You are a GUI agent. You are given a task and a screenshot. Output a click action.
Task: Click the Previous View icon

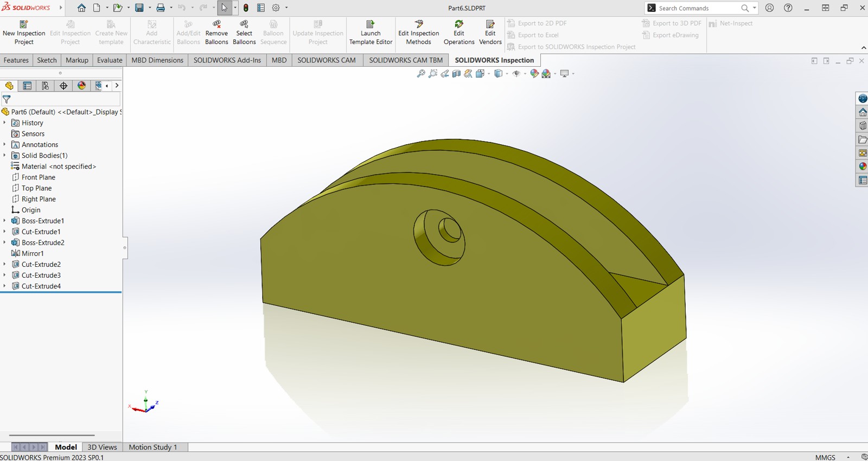click(444, 74)
